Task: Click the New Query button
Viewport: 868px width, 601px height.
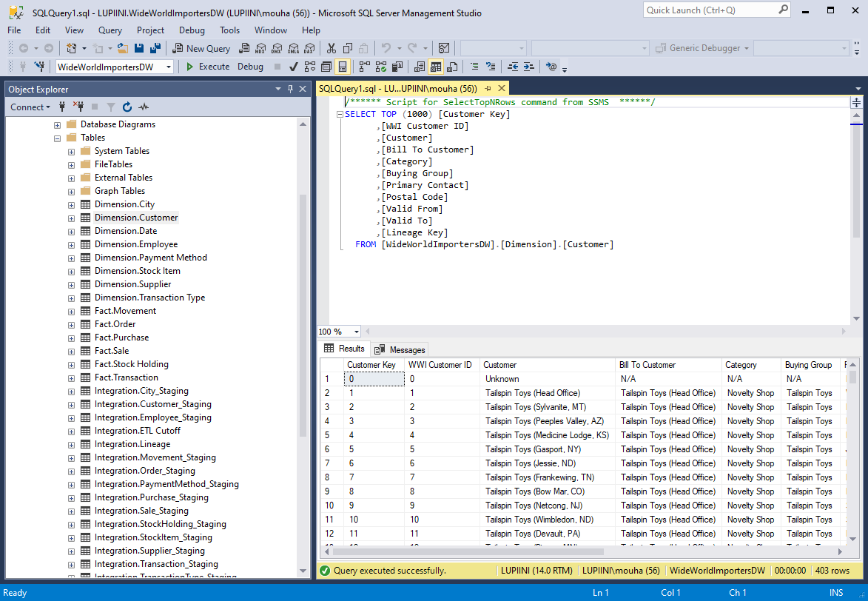Action: pos(201,48)
